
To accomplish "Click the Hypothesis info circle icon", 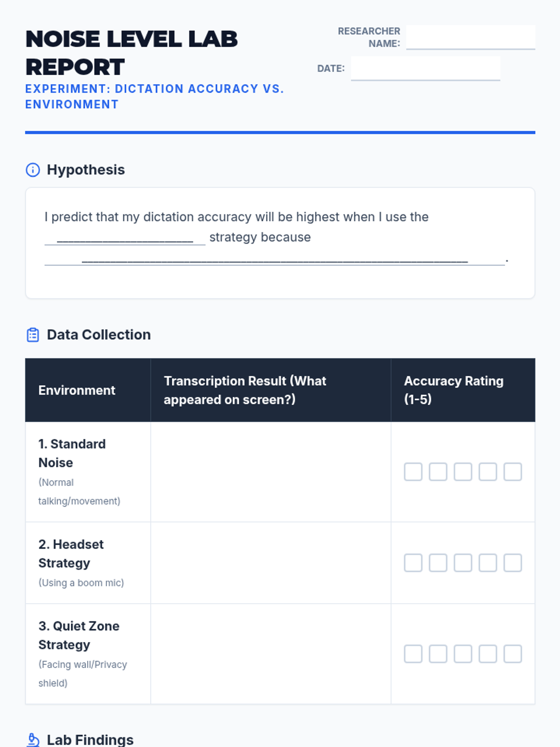I will coord(33,170).
